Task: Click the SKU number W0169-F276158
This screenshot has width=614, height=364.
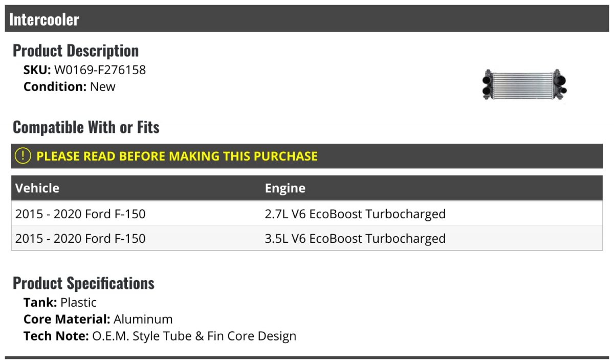Action: click(100, 70)
